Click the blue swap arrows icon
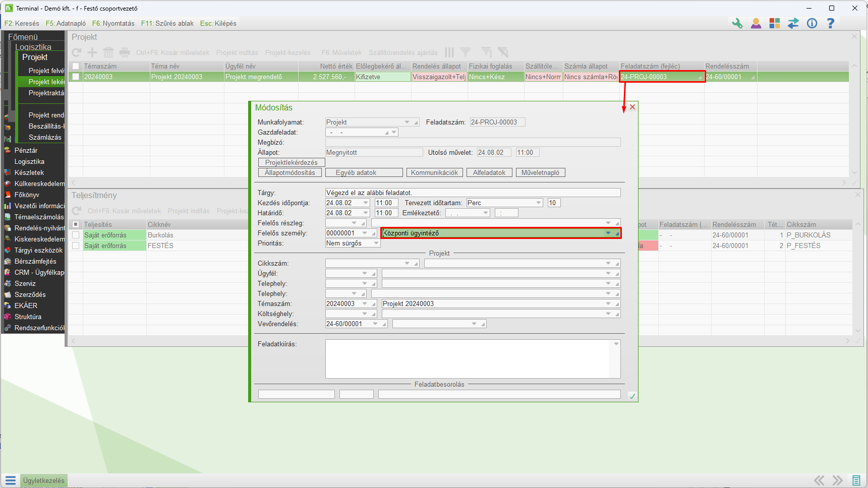 793,23
